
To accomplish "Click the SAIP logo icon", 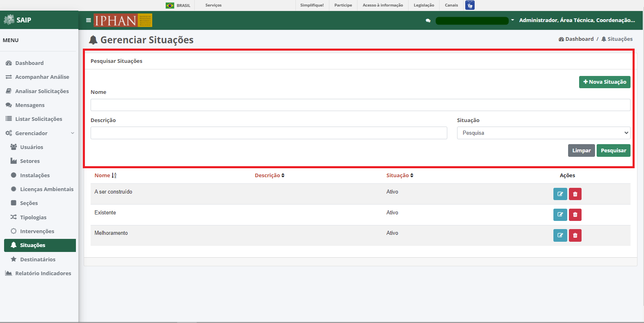I will click(9, 20).
